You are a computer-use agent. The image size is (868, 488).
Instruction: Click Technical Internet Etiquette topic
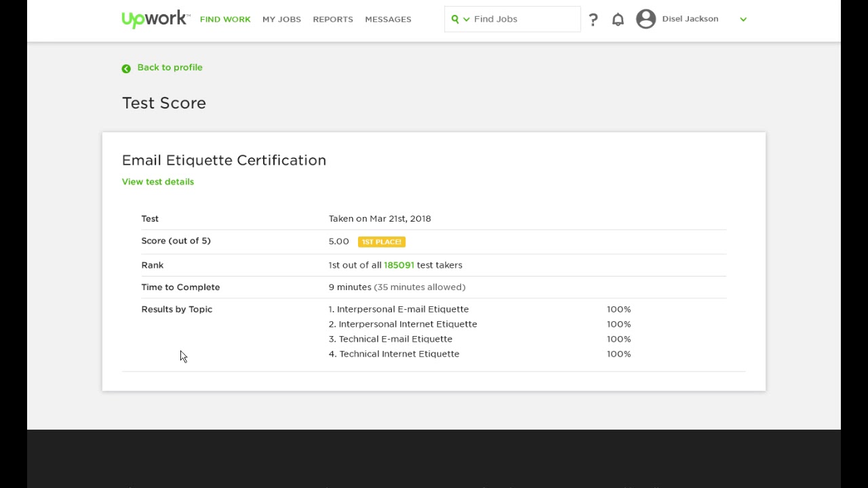(399, 354)
